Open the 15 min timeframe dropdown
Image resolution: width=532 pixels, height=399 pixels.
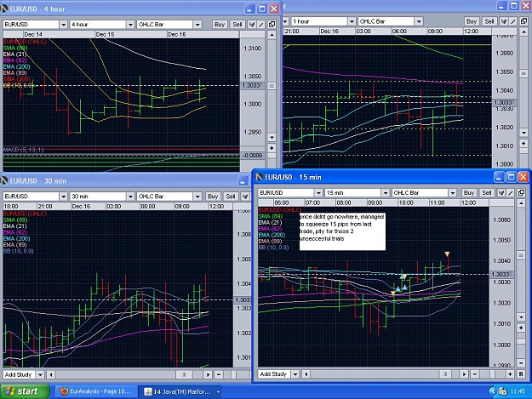coord(386,193)
